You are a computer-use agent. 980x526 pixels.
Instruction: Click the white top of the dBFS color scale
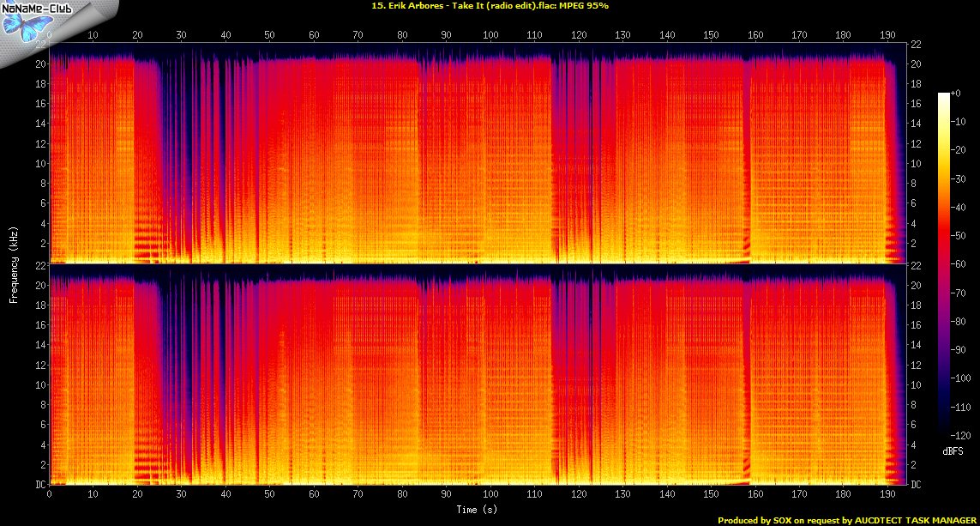click(944, 96)
